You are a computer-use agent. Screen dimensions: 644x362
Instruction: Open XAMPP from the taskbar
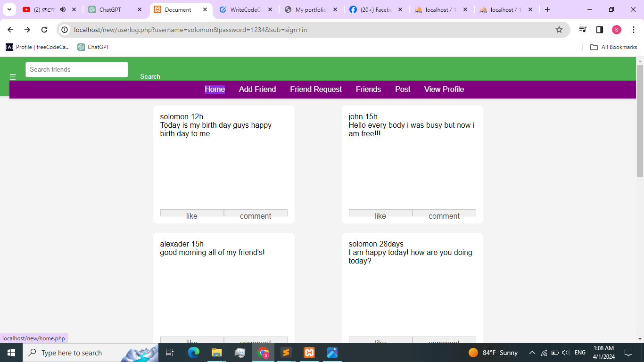[309, 353]
